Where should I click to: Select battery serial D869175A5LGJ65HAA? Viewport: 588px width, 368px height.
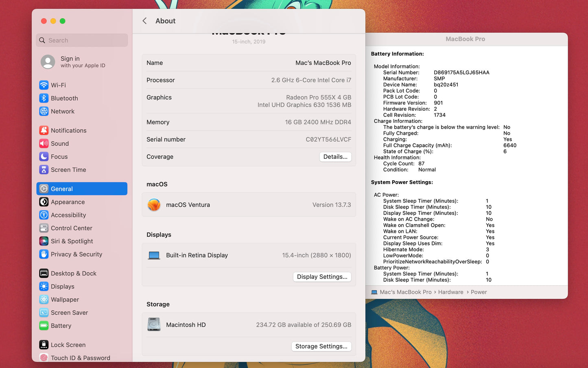pyautogui.click(x=461, y=72)
